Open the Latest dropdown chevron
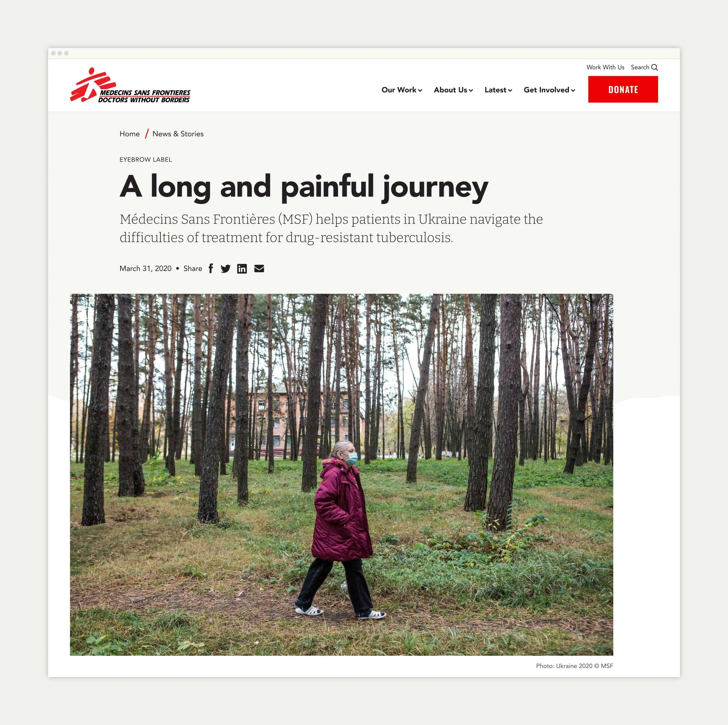 (510, 91)
